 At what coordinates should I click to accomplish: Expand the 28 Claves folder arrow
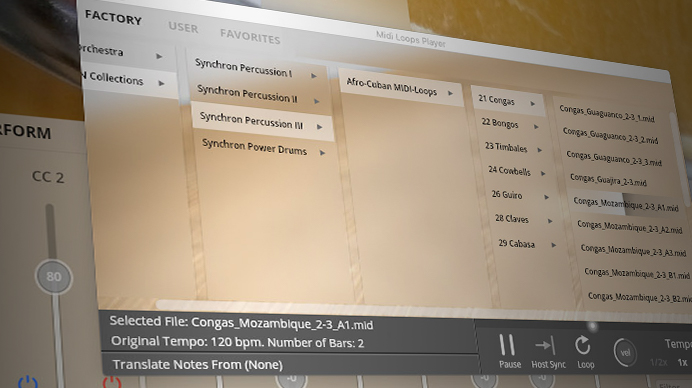pos(550,221)
